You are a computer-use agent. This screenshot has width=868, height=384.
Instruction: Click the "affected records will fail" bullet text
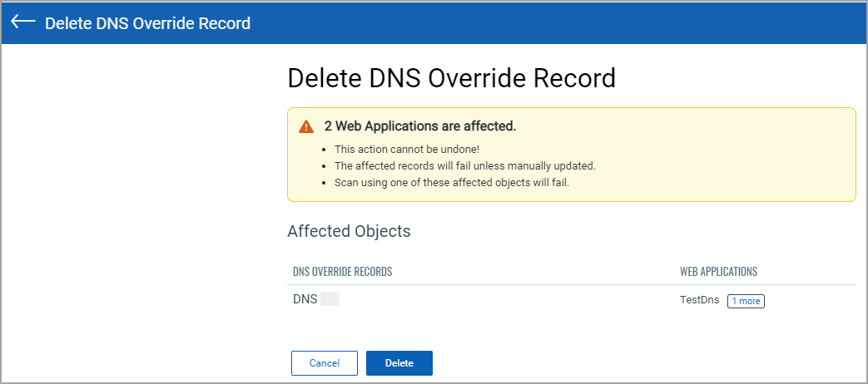[x=464, y=165]
